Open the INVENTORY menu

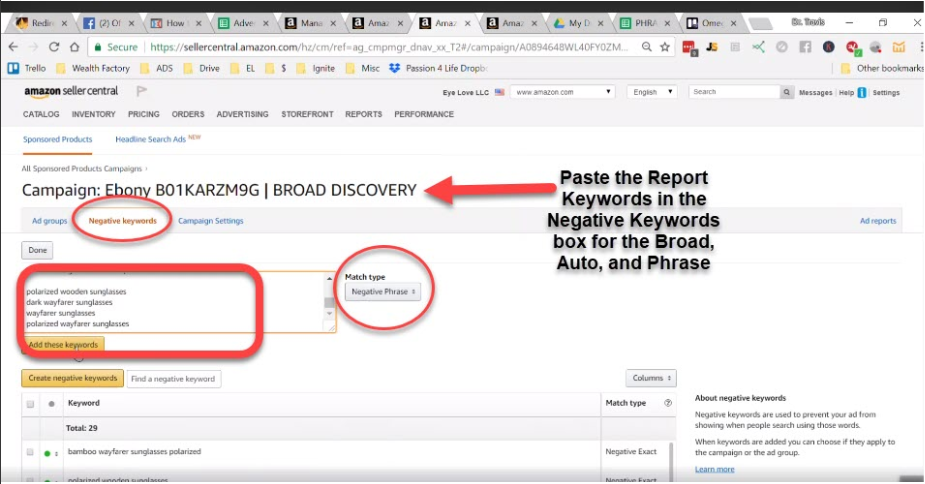94,115
